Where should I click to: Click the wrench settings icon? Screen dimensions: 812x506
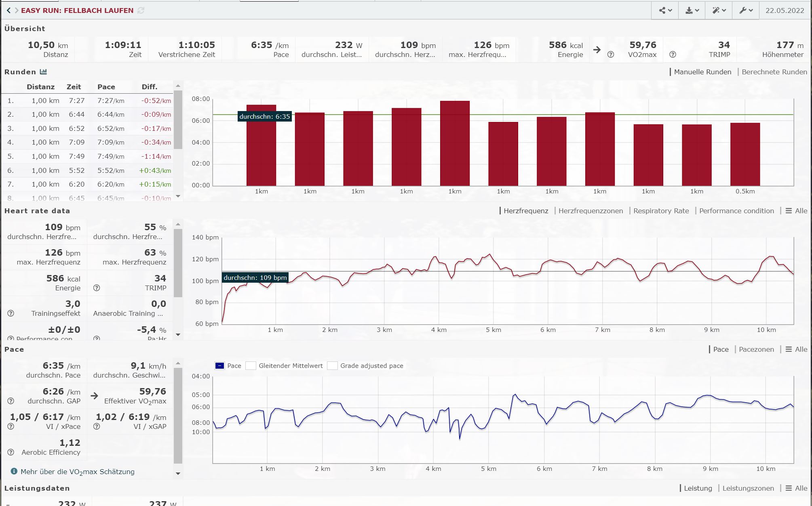click(746, 10)
